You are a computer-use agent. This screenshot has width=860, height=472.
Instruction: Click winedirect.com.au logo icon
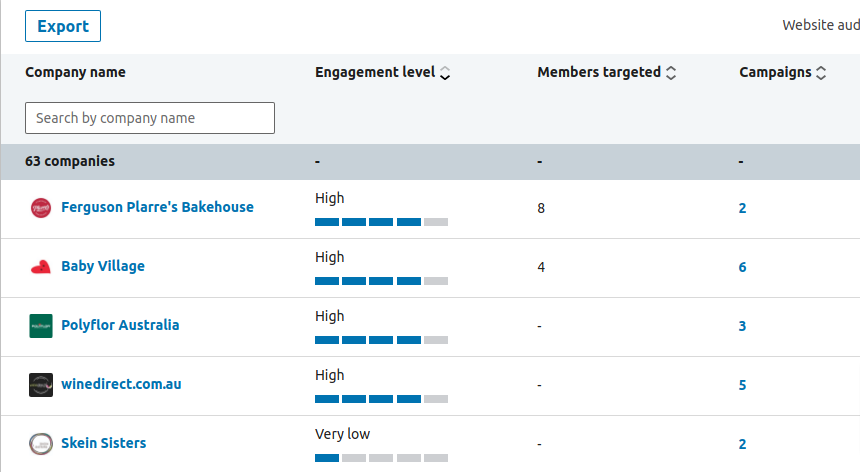41,385
